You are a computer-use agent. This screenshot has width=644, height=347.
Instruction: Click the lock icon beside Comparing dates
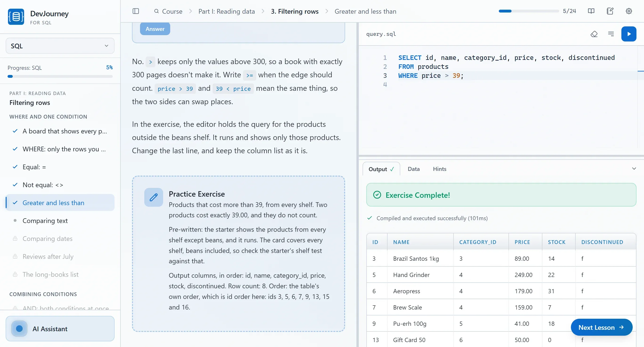15,239
